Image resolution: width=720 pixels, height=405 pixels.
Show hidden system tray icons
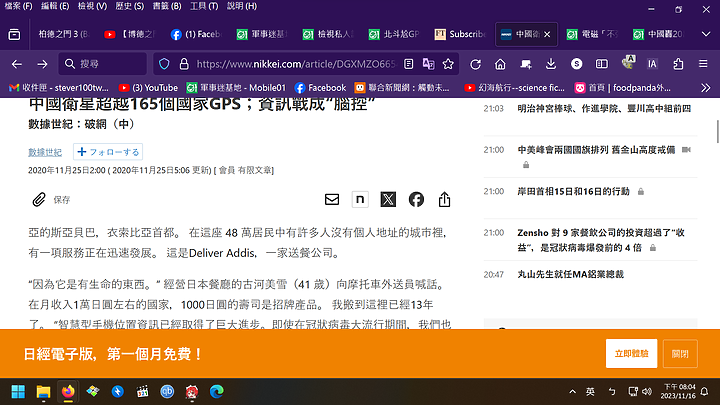(x=572, y=392)
